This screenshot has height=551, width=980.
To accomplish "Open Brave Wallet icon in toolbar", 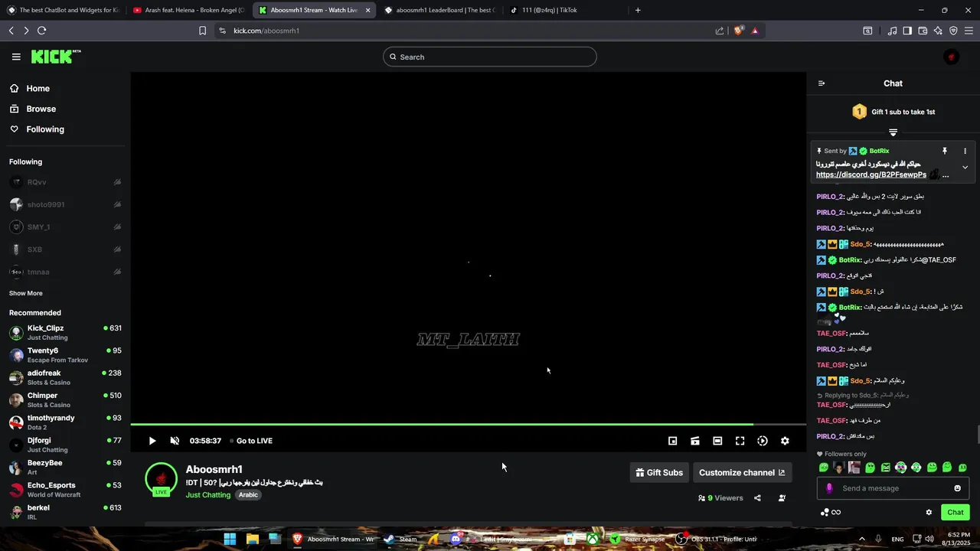I will point(923,31).
